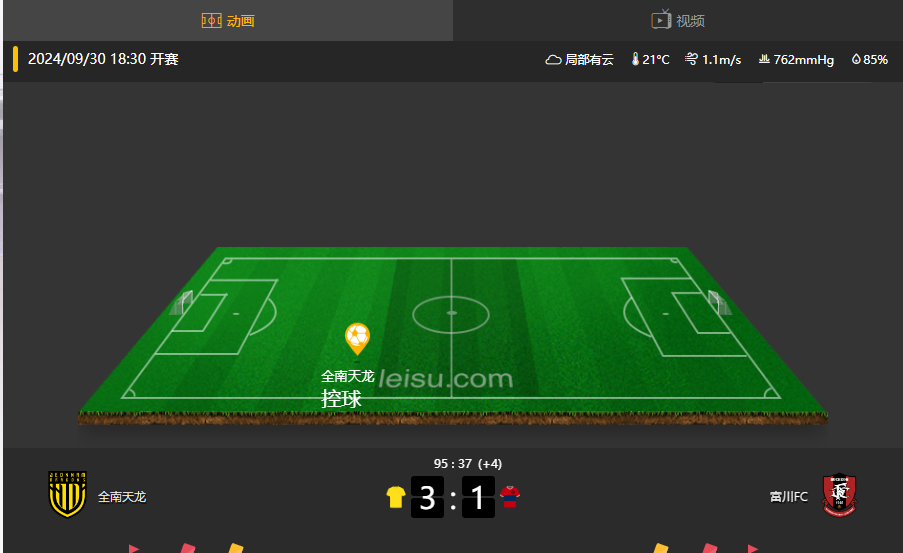Click the home score digit 3

pos(427,497)
